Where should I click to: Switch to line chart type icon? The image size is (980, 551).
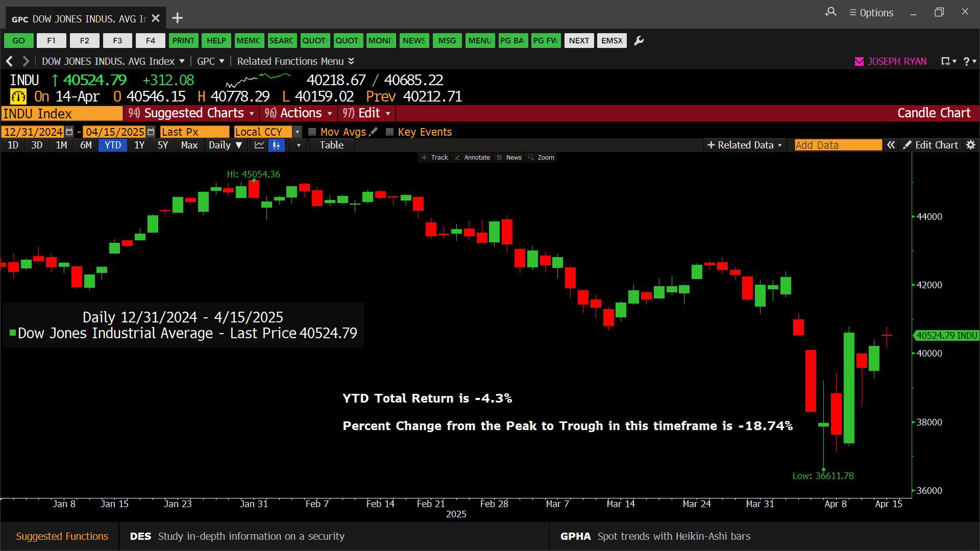click(259, 145)
